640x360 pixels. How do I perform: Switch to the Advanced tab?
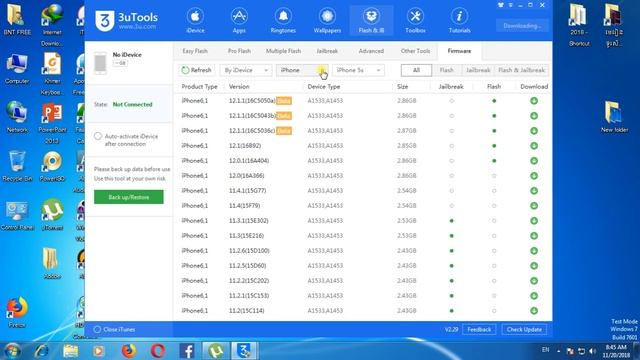click(371, 51)
